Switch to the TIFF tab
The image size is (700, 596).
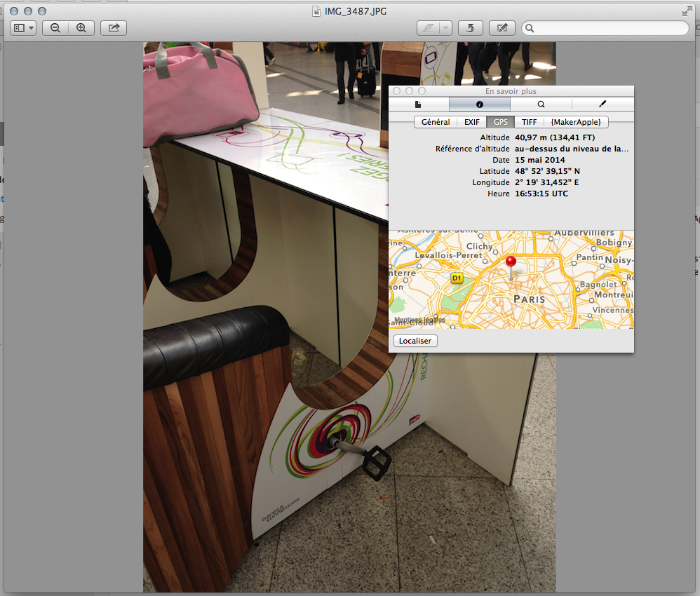pyautogui.click(x=529, y=122)
